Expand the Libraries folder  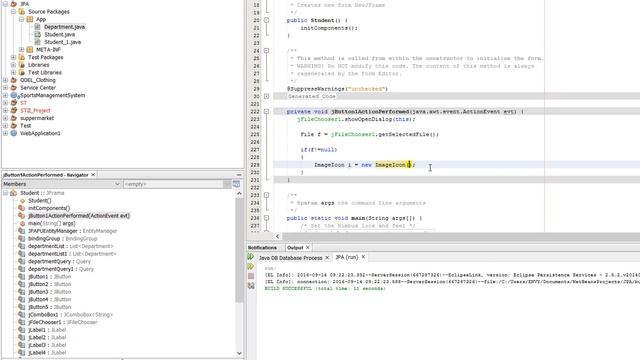click(13, 65)
